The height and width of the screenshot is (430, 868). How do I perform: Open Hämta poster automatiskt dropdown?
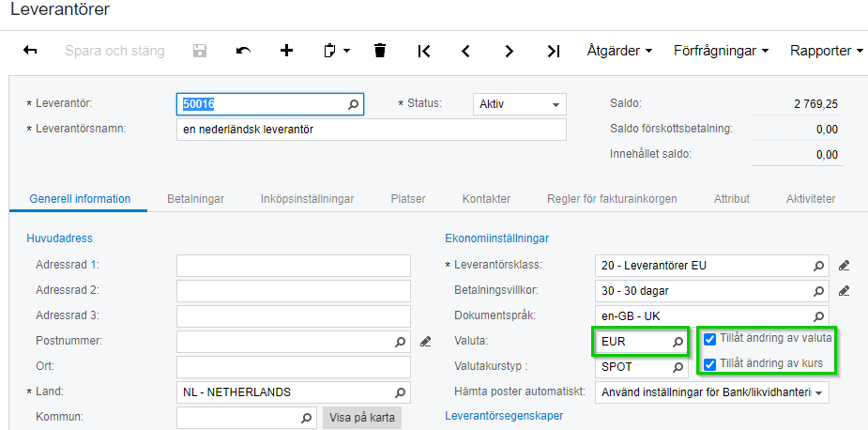pyautogui.click(x=712, y=392)
